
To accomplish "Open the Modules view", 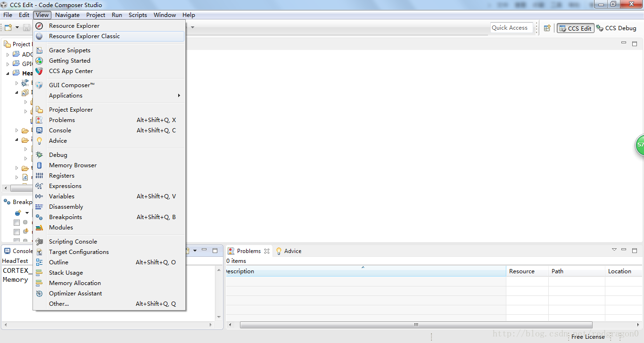I will (x=109, y=228).
